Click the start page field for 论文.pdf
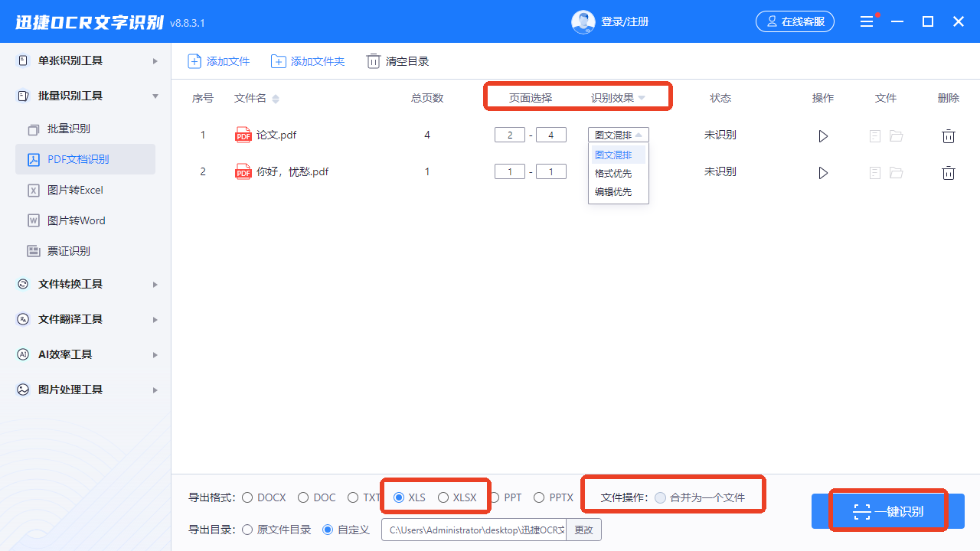This screenshot has width=980, height=551. tap(510, 135)
